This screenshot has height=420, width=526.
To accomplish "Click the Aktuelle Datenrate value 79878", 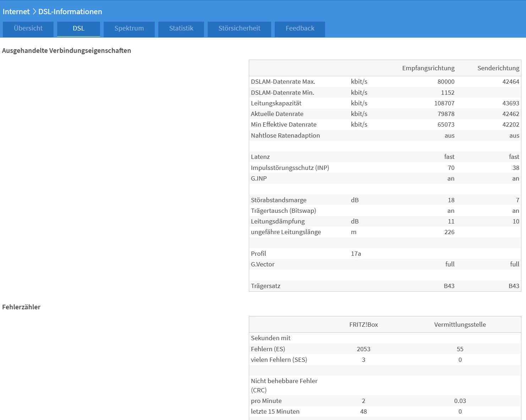I will pos(446,114).
